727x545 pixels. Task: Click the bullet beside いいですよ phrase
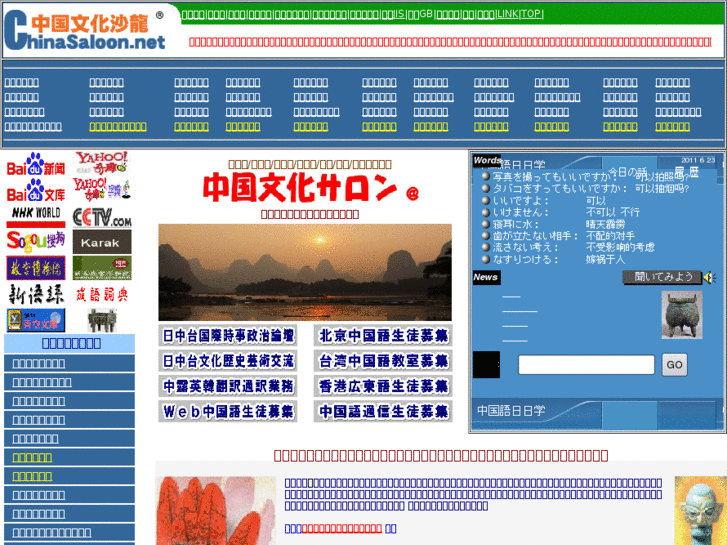pos(485,200)
